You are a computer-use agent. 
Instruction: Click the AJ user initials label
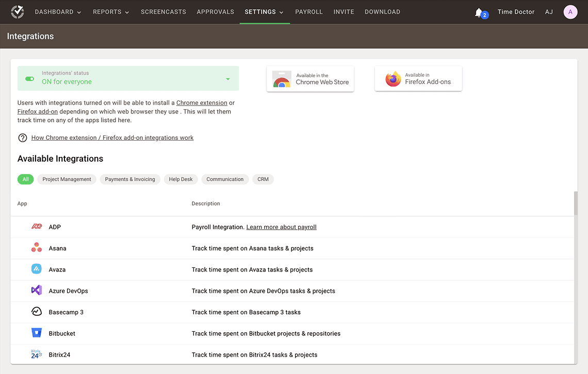(x=549, y=12)
